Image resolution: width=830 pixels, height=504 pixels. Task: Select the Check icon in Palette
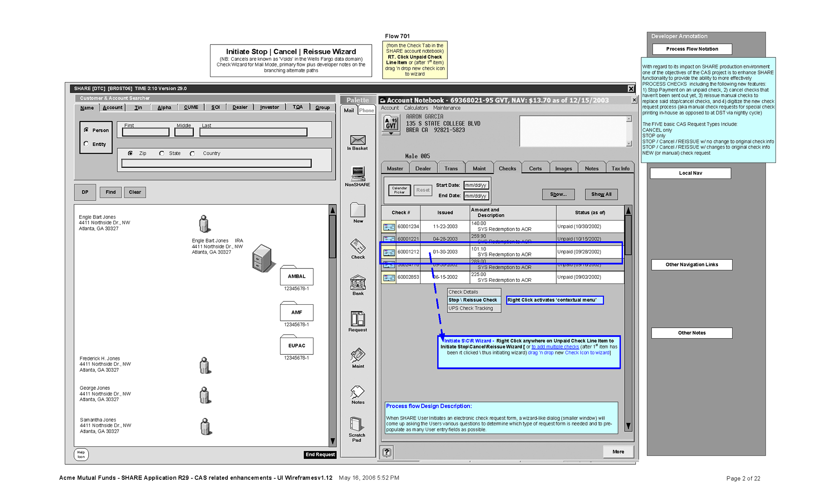pyautogui.click(x=358, y=246)
